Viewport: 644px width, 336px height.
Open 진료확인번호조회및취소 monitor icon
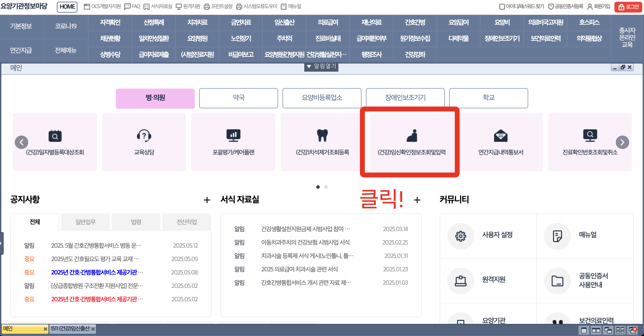pyautogui.click(x=590, y=136)
